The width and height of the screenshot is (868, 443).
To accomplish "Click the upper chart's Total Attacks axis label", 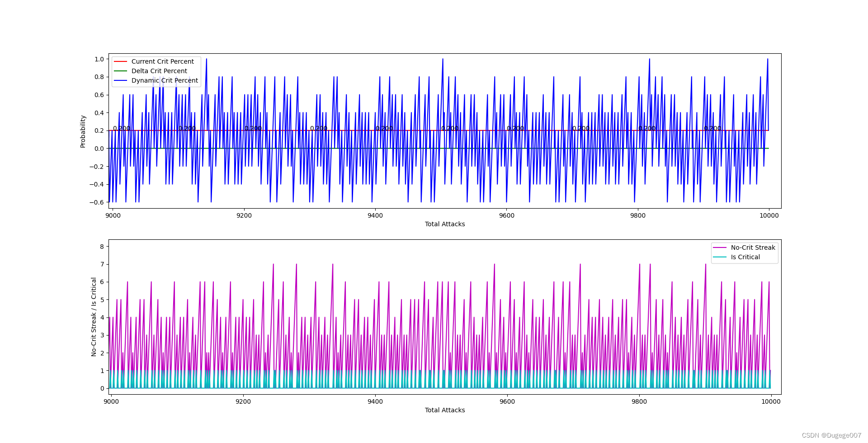I will (x=445, y=224).
